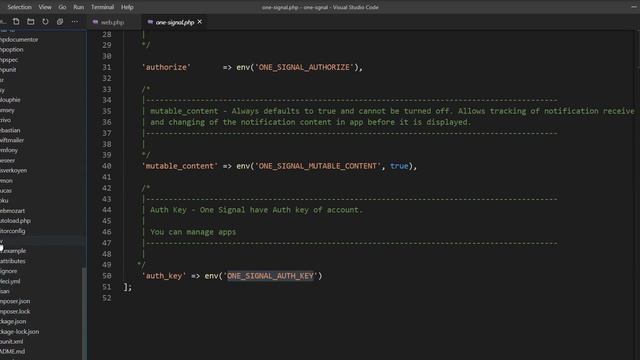This screenshot has height=360, width=640.
Task: Open the Run menu
Action: [x=78, y=7]
